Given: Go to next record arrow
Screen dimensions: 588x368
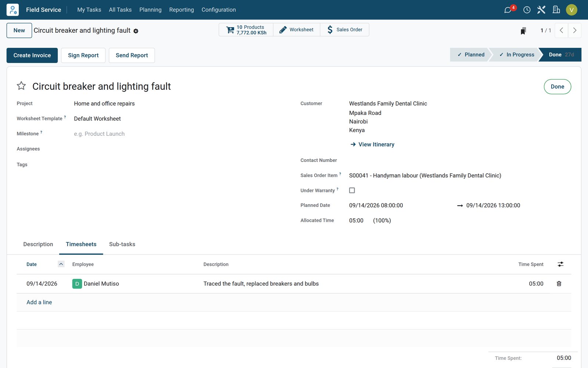Looking at the screenshot, I should (575, 31).
